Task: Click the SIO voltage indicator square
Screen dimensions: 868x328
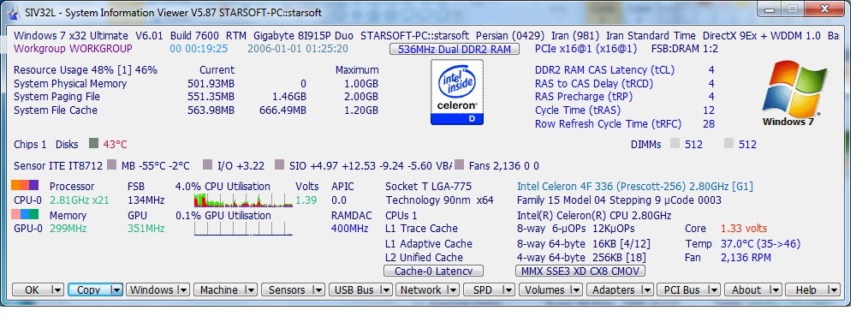Action: click(280, 165)
